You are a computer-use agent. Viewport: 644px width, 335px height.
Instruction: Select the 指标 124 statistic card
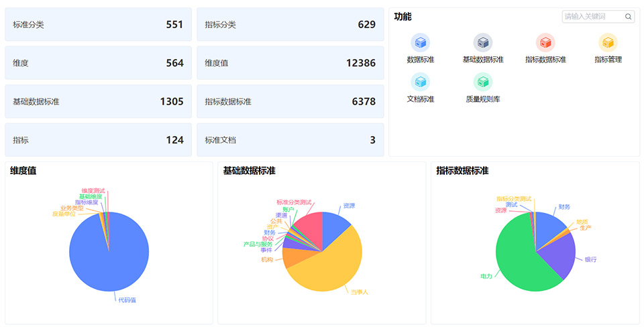click(98, 140)
